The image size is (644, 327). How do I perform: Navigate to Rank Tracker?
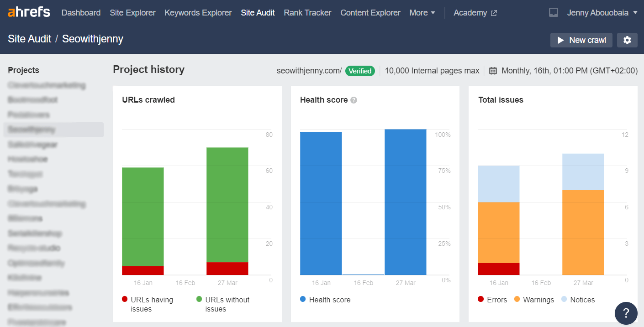(307, 12)
